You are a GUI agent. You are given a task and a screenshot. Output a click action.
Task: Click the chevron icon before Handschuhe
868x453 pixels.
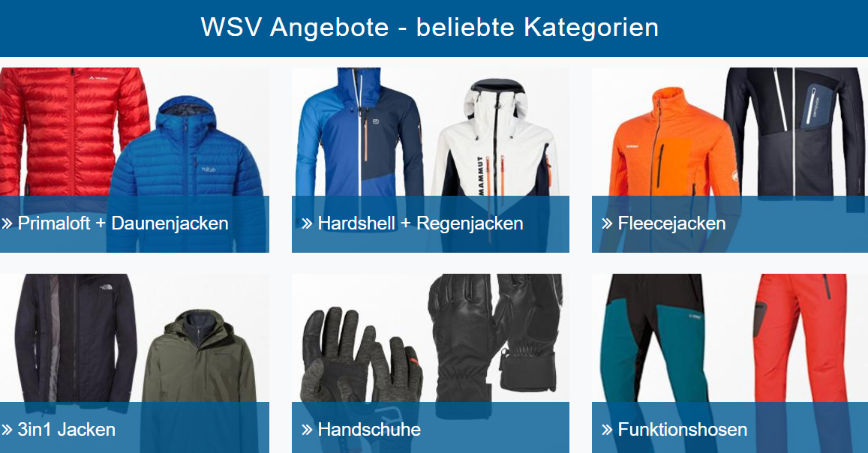(x=308, y=430)
